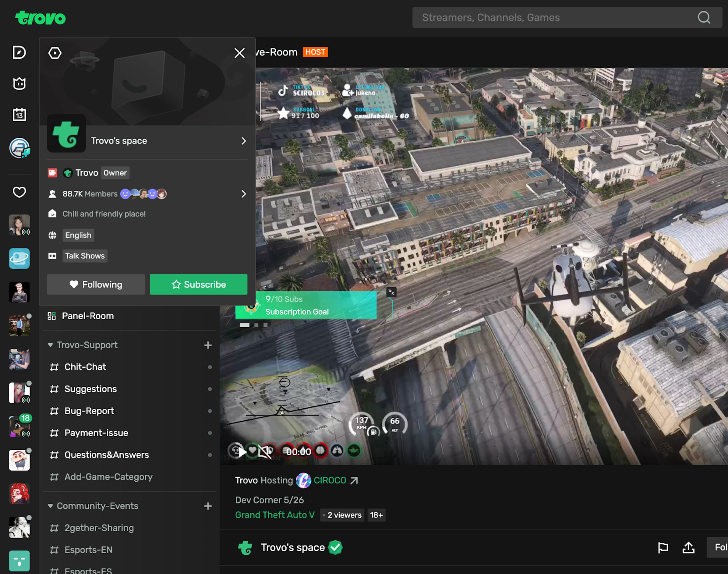This screenshot has width=728, height=574.
Task: Open the Grand Theft Auto V link
Action: coord(275,515)
